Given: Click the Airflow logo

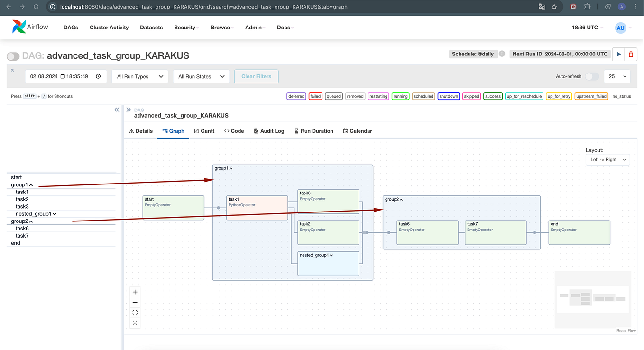Looking at the screenshot, I should click(x=30, y=27).
